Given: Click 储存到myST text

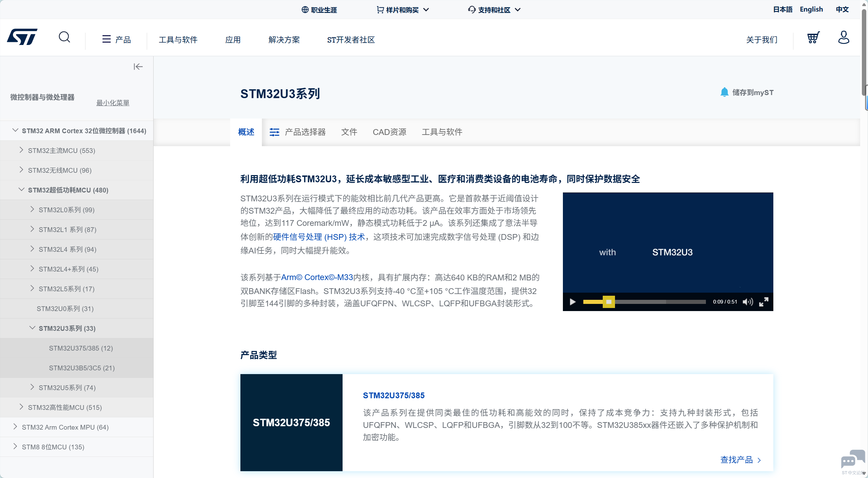Looking at the screenshot, I should pos(753,92).
